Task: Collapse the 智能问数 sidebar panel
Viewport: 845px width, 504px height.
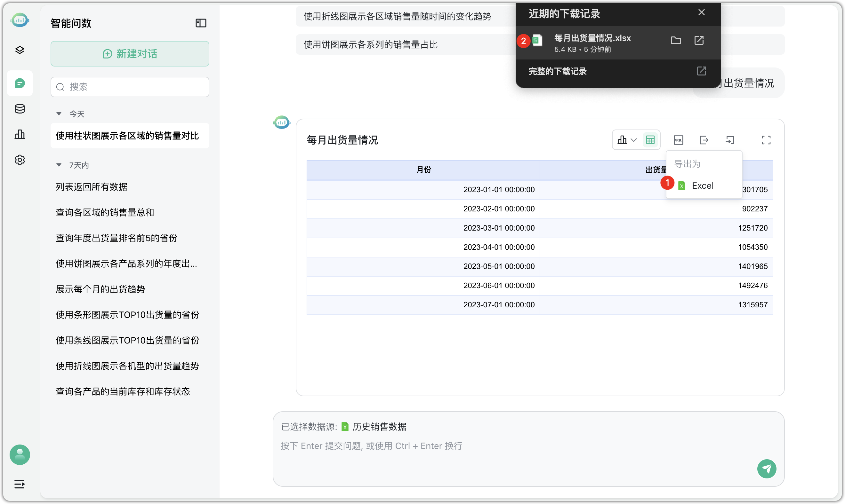Action: [201, 23]
